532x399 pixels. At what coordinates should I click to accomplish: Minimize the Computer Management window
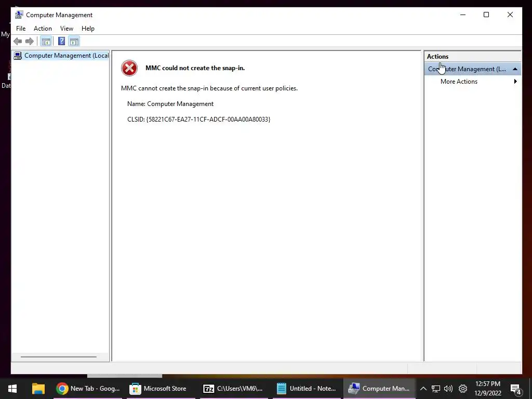coord(463,15)
